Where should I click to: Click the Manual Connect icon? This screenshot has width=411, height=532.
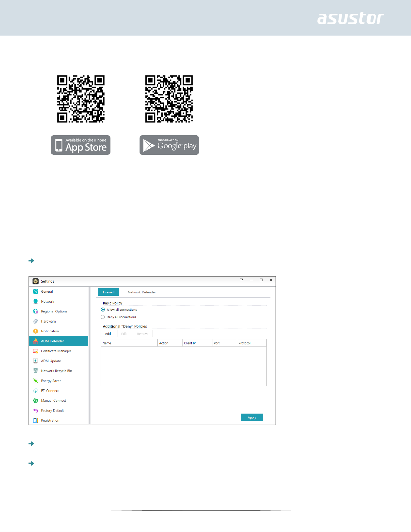click(x=36, y=400)
